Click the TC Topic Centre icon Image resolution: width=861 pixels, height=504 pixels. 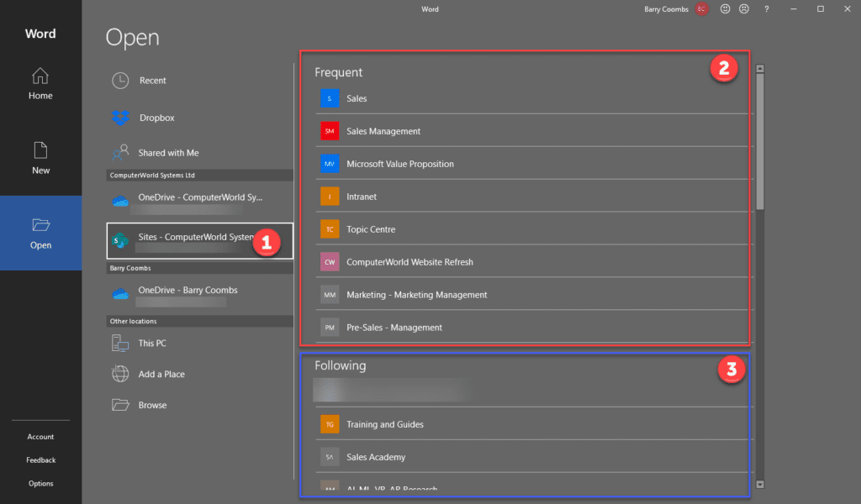click(330, 229)
